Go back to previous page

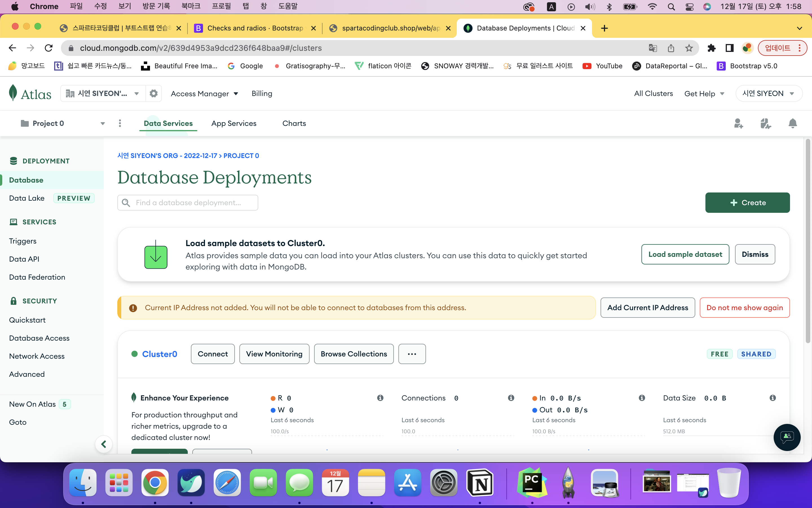(x=12, y=48)
